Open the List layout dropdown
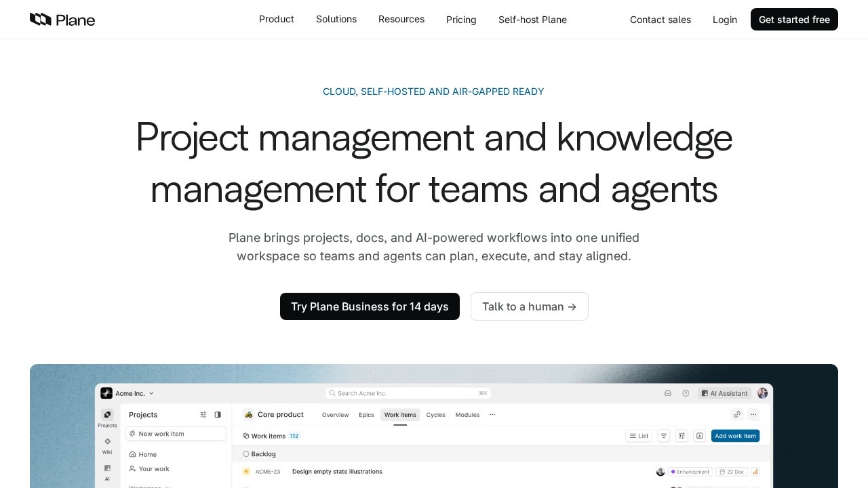This screenshot has height=488, width=868. click(x=639, y=436)
